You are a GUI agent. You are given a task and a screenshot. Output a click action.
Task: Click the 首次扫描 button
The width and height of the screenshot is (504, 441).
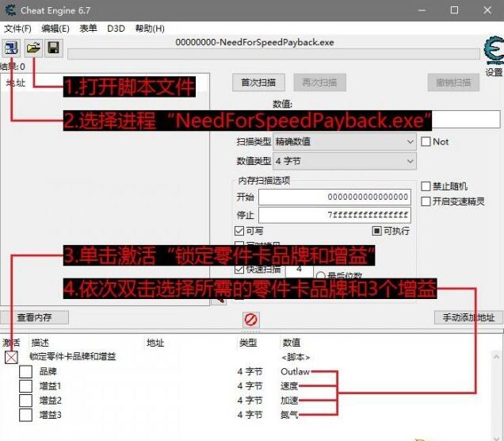pos(258,82)
